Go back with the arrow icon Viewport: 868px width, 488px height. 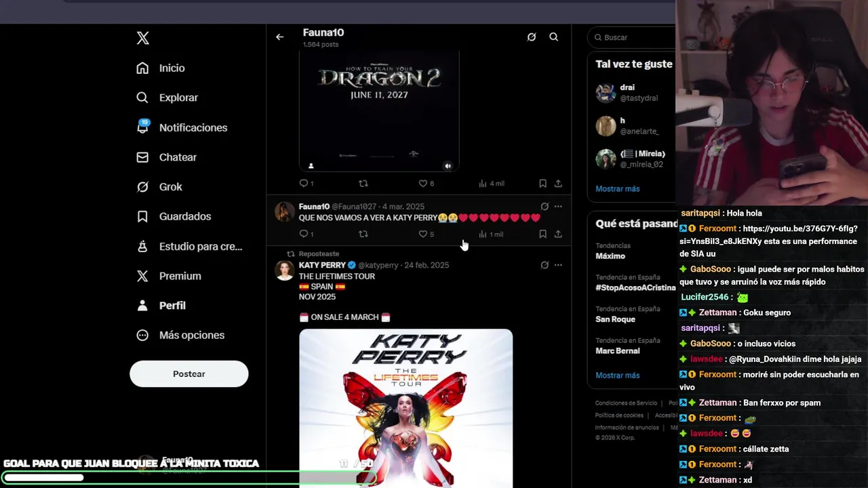[279, 37]
